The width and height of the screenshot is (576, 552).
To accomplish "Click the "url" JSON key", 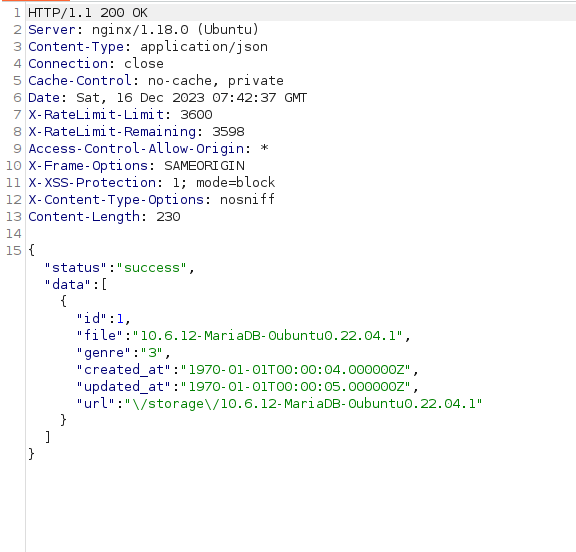I will coord(96,403).
